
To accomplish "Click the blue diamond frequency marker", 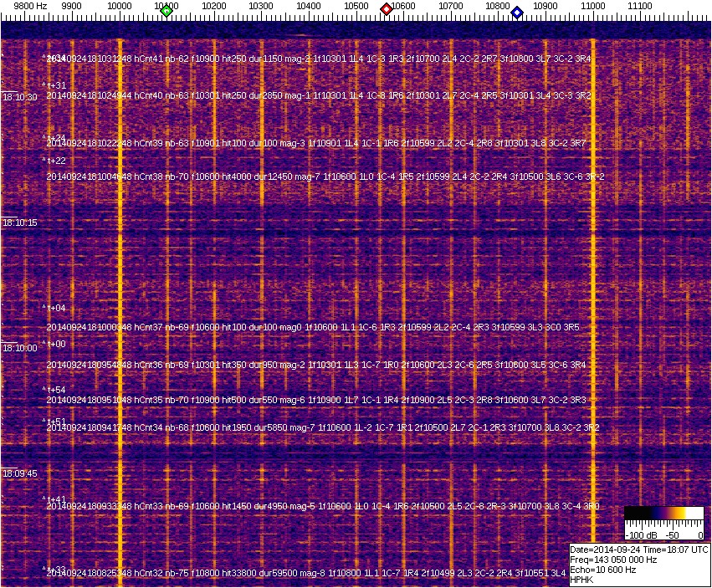I will pos(517,13).
